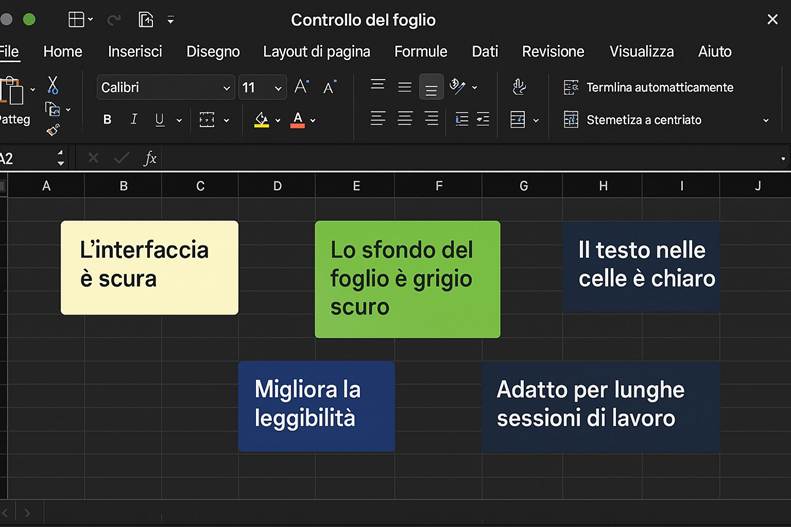Align text right

coord(431,119)
